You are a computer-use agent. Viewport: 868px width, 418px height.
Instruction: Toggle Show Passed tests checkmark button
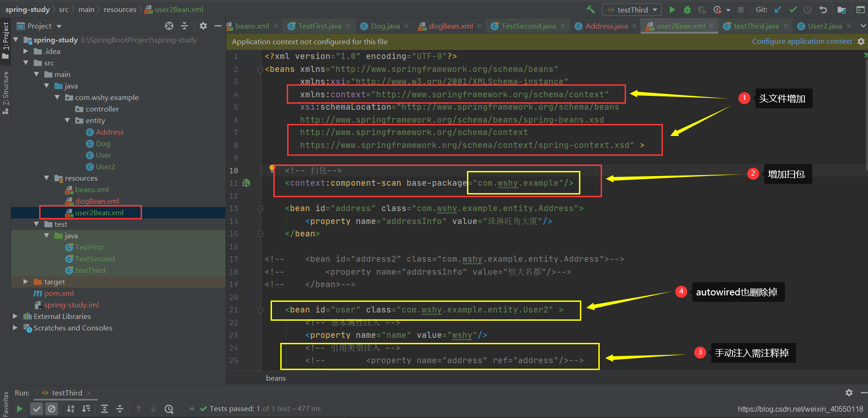point(37,409)
